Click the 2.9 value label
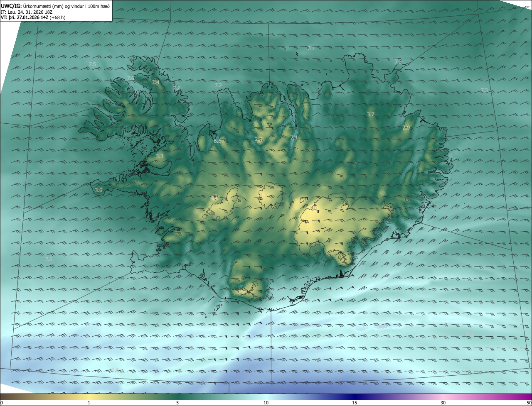This screenshot has height=406, width=532. pyautogui.click(x=406, y=128)
